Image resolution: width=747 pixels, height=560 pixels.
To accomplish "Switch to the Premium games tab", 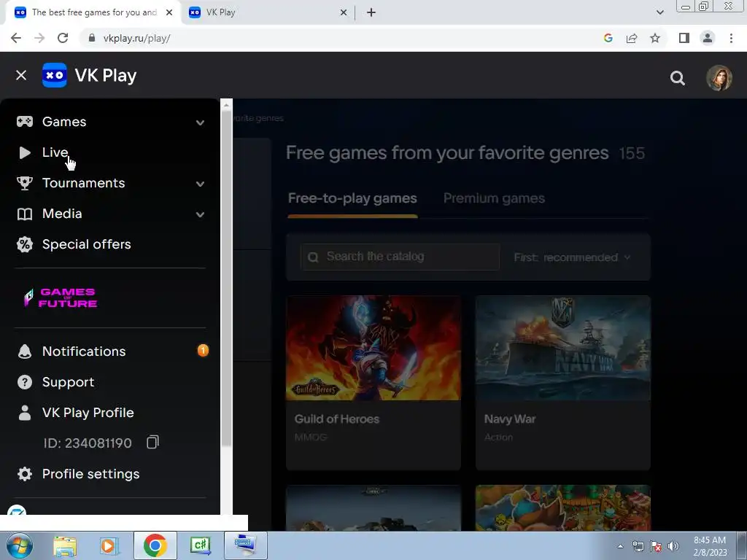I will (x=494, y=198).
